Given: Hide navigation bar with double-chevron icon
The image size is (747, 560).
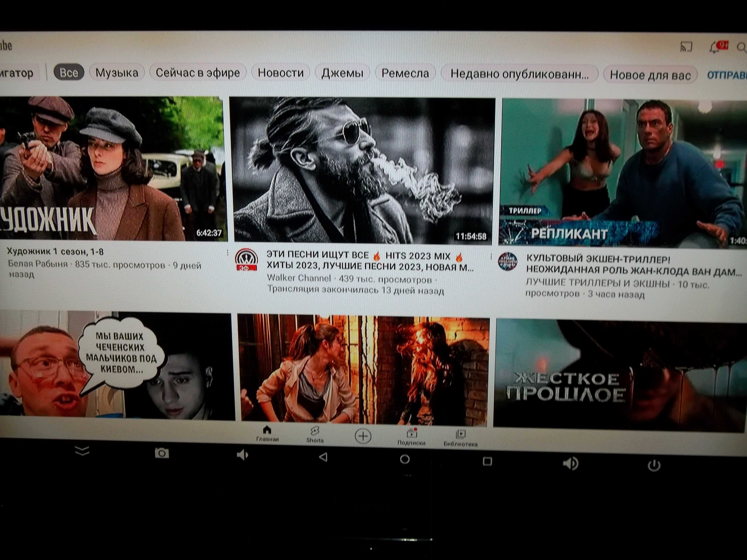Looking at the screenshot, I should coord(82,451).
